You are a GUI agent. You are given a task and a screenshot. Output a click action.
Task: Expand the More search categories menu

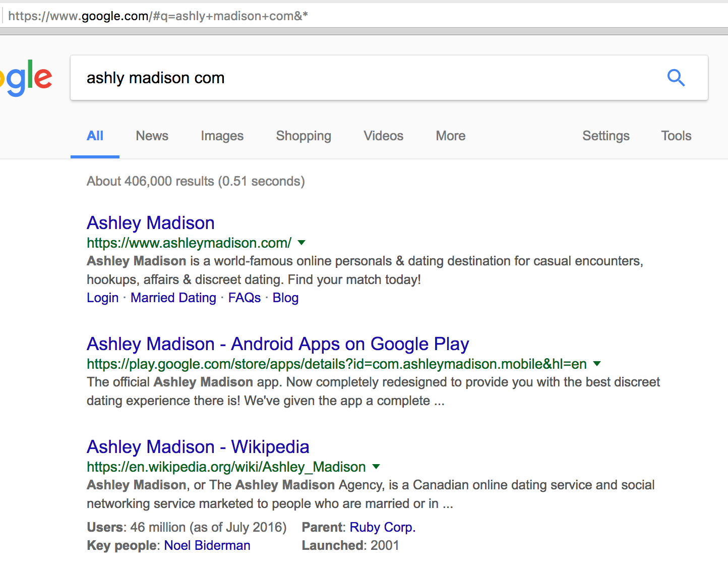(x=451, y=136)
